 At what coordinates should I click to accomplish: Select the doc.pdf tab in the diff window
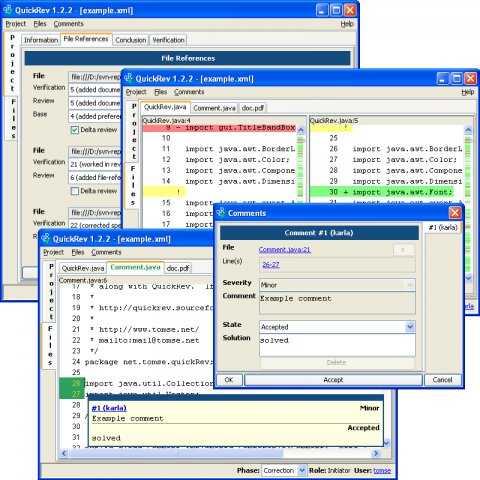click(253, 108)
